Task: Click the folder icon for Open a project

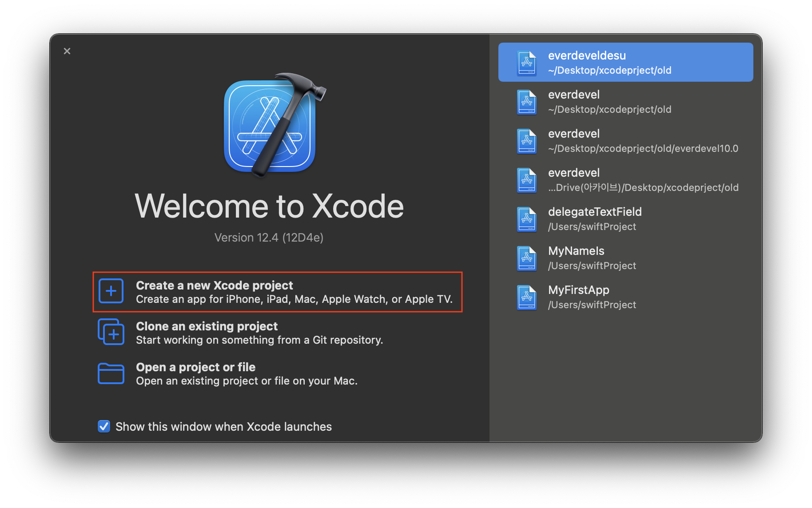Action: [111, 373]
